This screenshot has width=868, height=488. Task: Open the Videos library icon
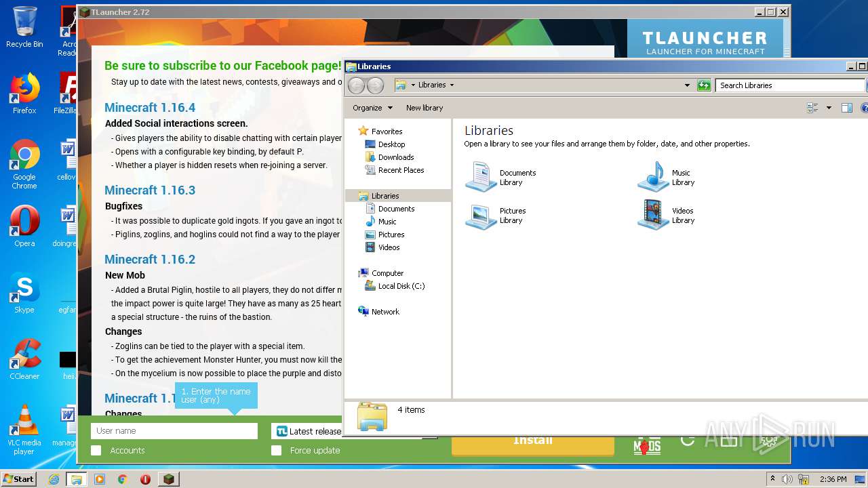pyautogui.click(x=653, y=216)
